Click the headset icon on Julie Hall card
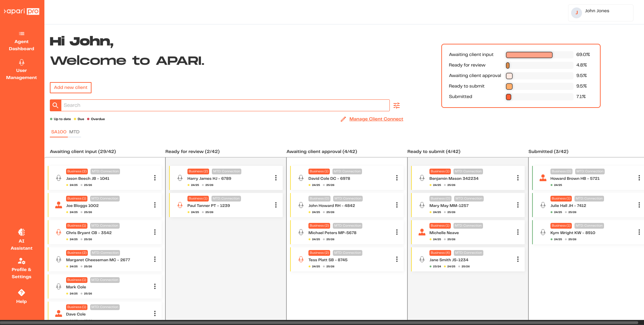Viewport: 644px width, 325px height. [x=543, y=205]
